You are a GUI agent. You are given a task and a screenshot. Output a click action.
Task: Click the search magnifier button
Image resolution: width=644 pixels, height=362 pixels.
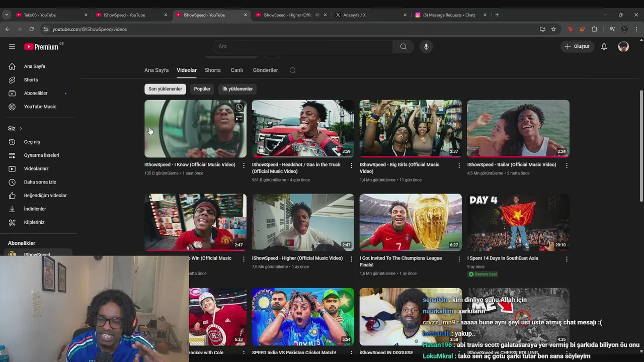tap(403, 47)
